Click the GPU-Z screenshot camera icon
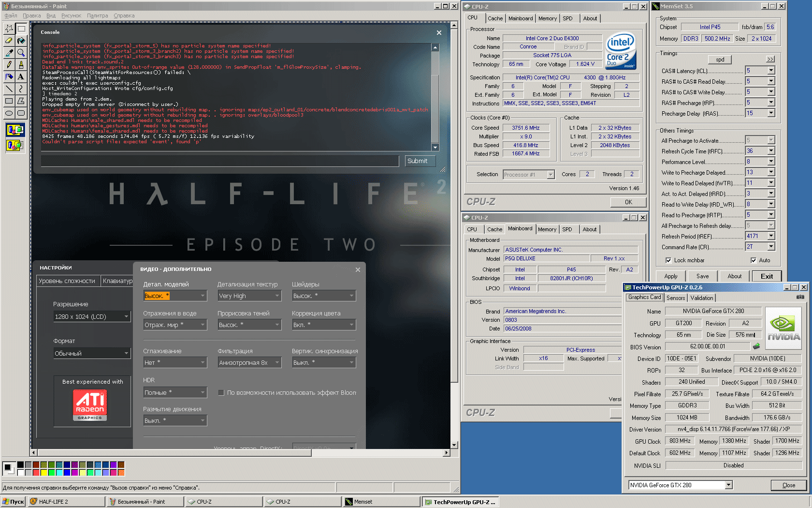 coord(800,297)
